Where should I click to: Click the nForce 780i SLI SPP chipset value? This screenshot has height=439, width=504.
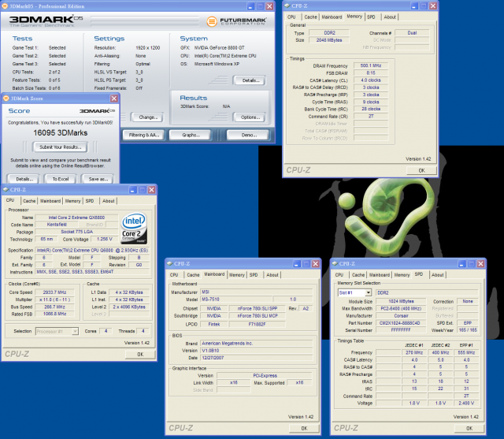(258, 308)
